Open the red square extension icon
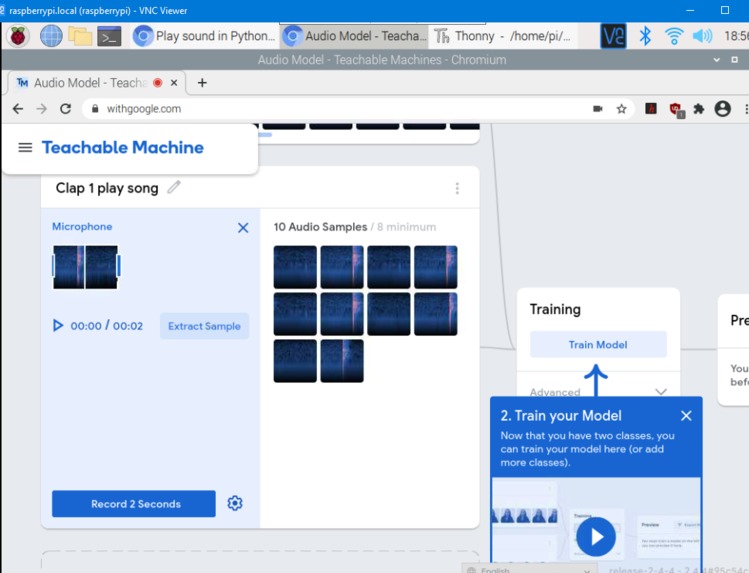 pos(651,109)
